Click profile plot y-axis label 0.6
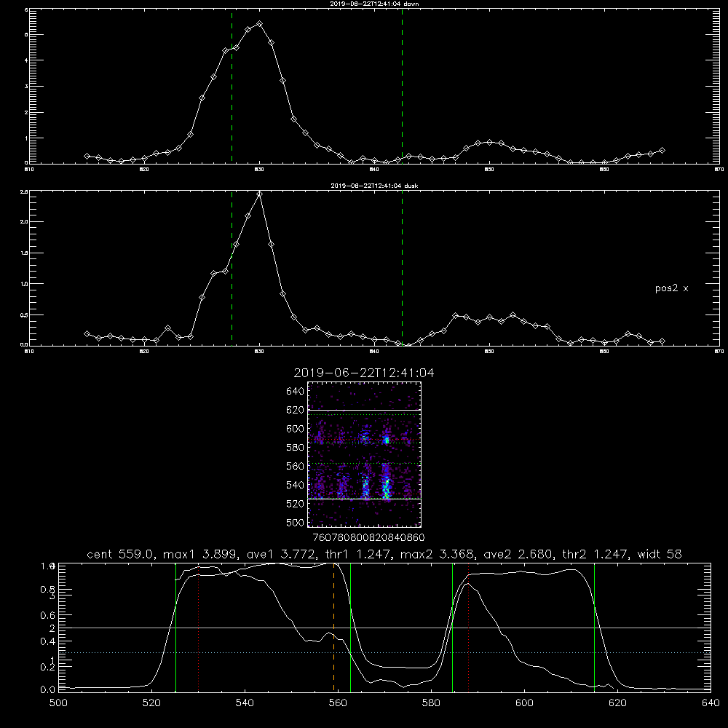Screen dimensions: 728x728 pyautogui.click(x=48, y=615)
